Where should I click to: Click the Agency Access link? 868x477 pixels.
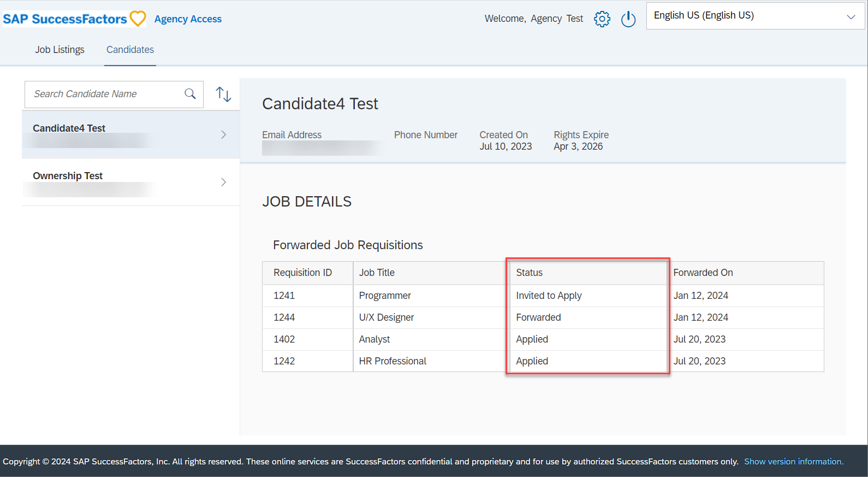point(188,19)
